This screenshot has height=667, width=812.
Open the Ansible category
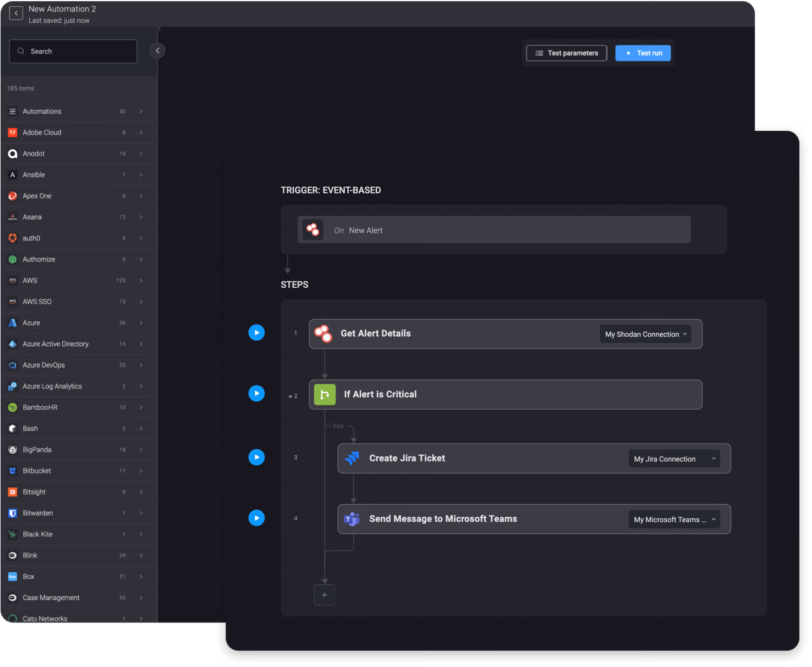77,175
